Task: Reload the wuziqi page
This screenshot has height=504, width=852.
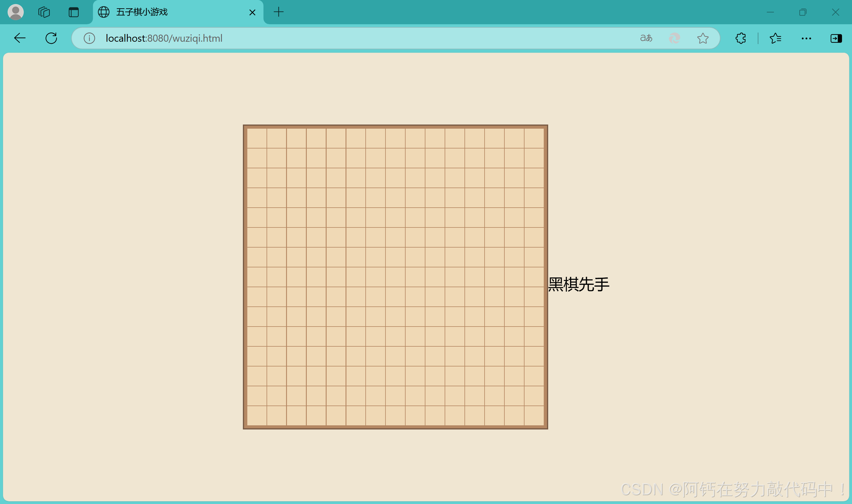Action: click(51, 38)
